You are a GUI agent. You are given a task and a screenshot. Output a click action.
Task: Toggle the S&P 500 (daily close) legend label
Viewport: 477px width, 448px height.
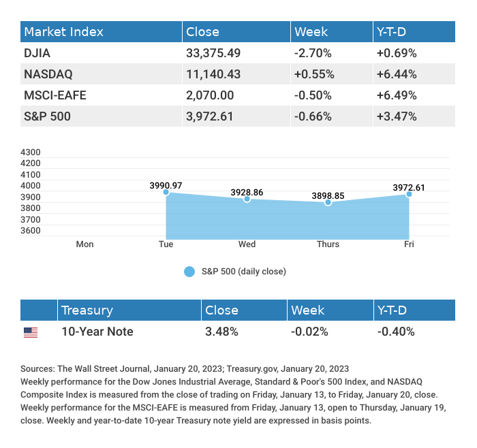(x=243, y=272)
